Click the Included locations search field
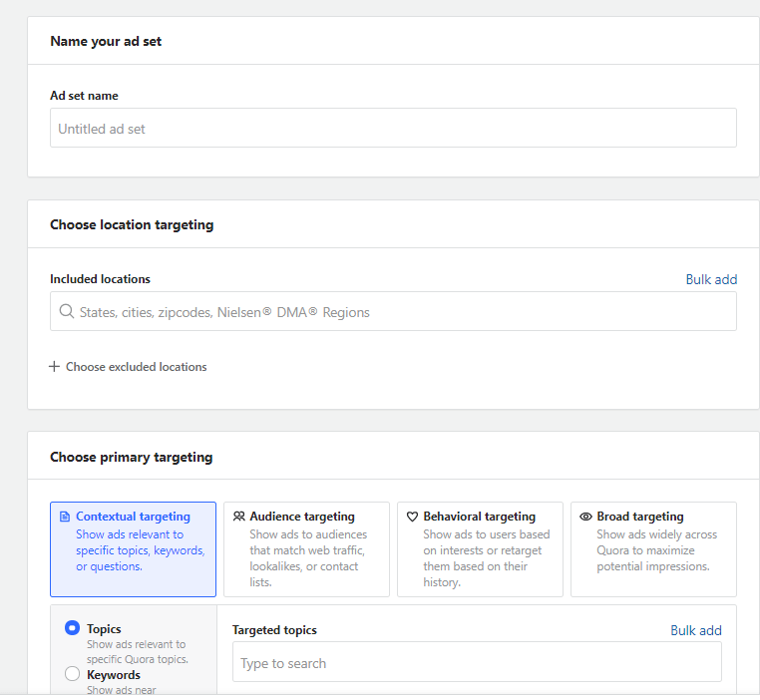The width and height of the screenshot is (760, 700). (394, 311)
